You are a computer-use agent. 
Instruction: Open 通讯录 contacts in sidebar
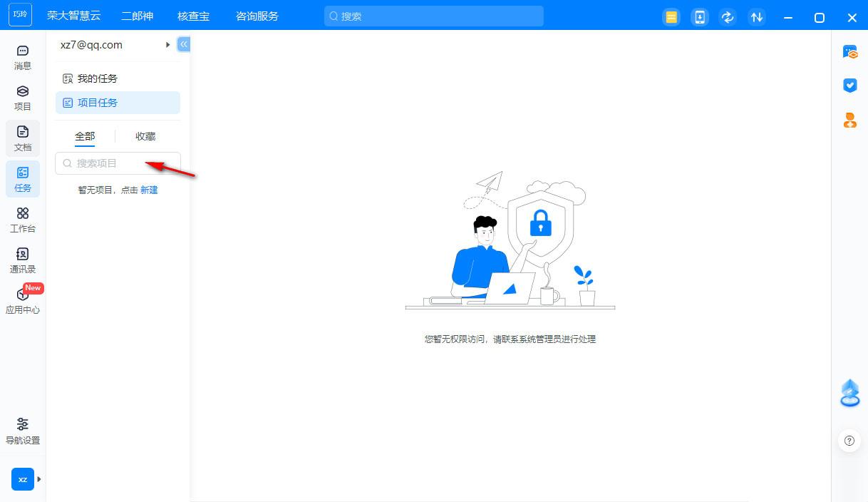click(23, 260)
